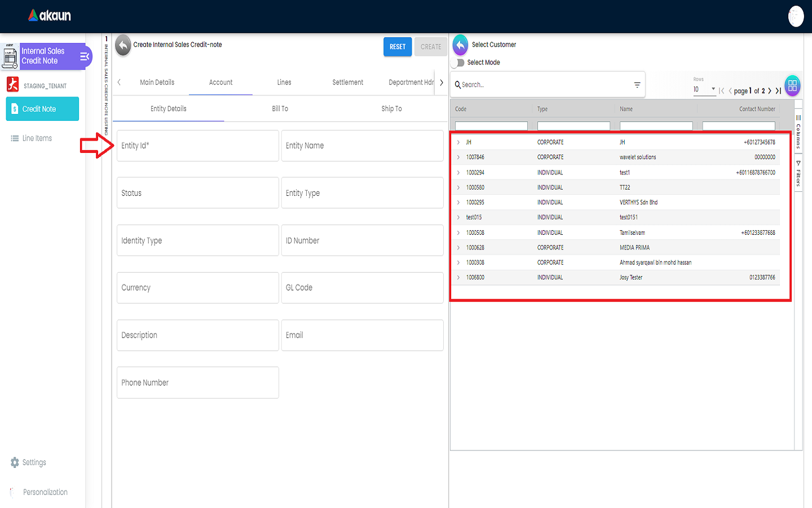Screen dimensions: 812x508
Task: Open the Rows per page dropdown
Action: click(705, 89)
